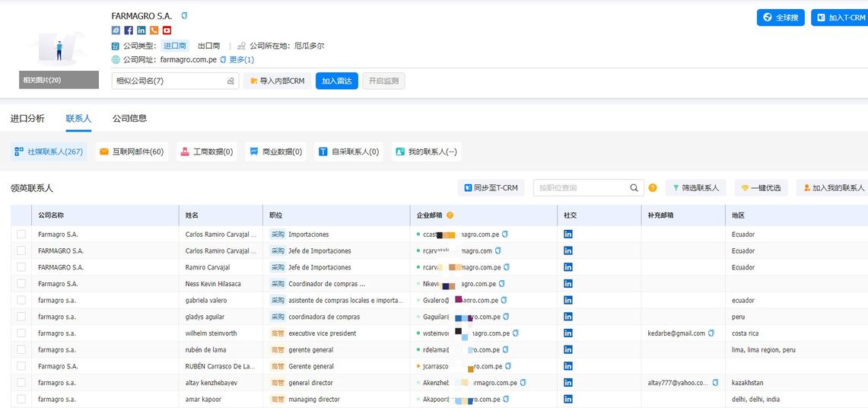The image size is (868, 408).
Task: Select the 我的联系人(--) sub-tab
Action: click(426, 151)
